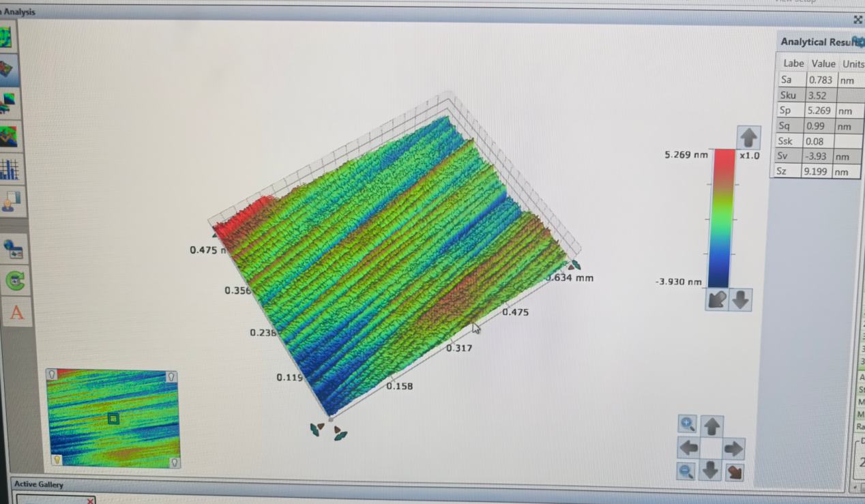Viewport: 865px width, 504px height.
Task: Click the red letter A annotation tool
Action: point(16,313)
